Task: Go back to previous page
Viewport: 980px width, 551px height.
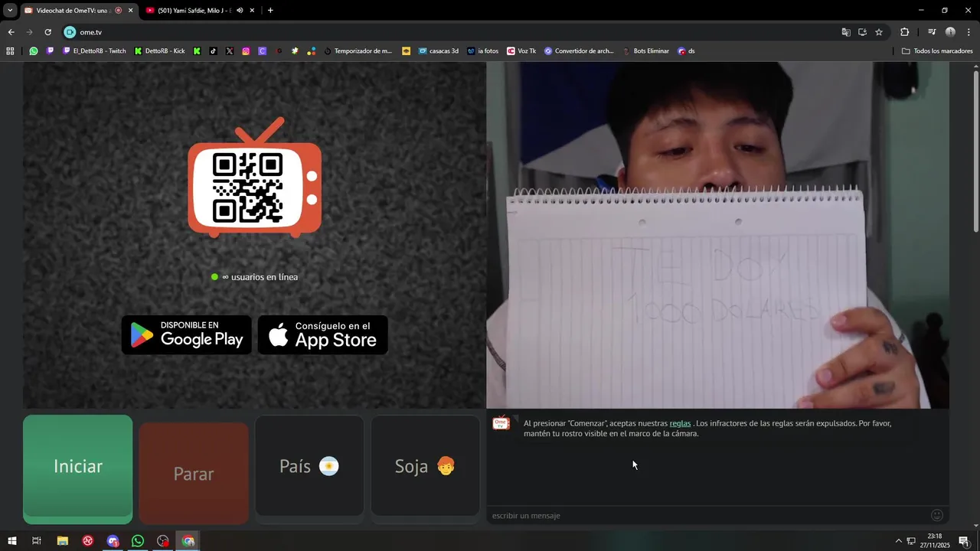Action: pos(11,32)
